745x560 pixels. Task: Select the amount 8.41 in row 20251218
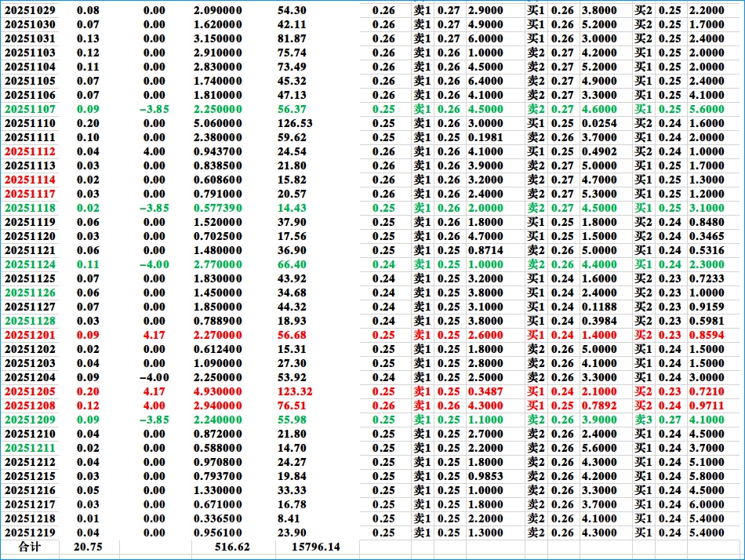(289, 518)
